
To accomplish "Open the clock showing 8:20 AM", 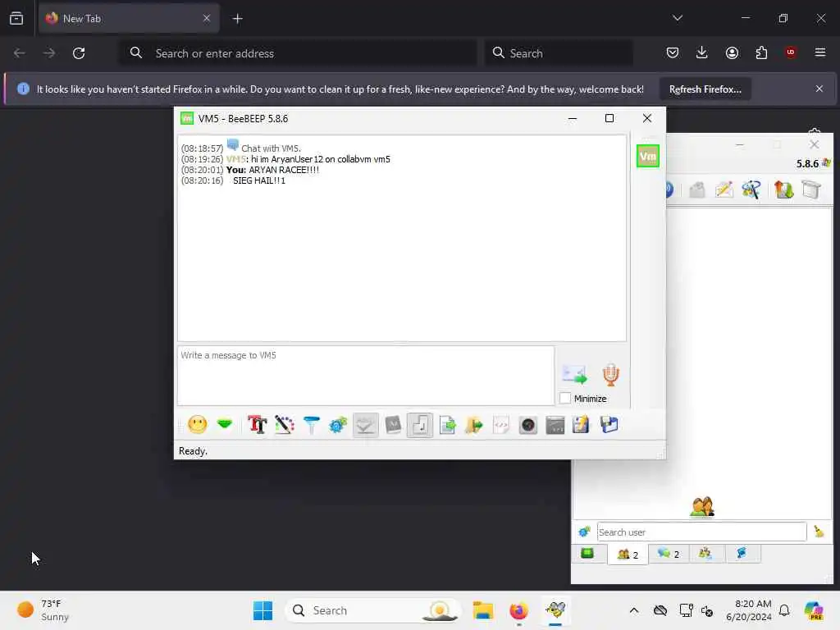I will (749, 610).
